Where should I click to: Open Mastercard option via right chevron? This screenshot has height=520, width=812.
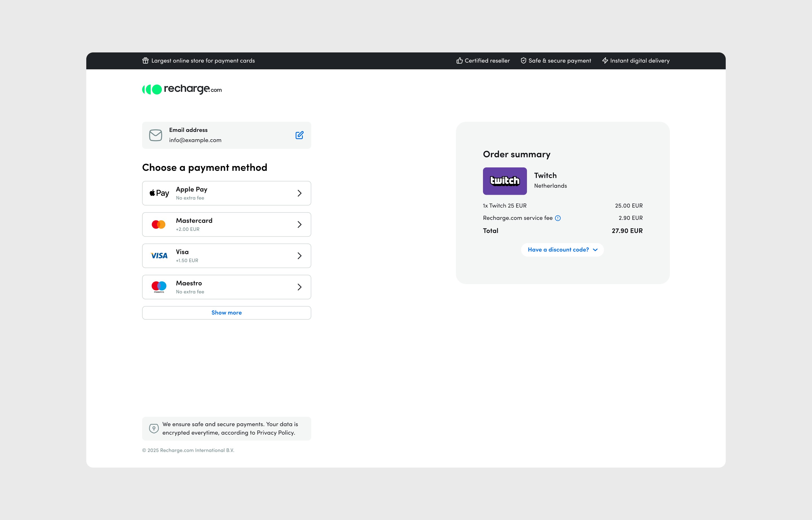coord(299,225)
